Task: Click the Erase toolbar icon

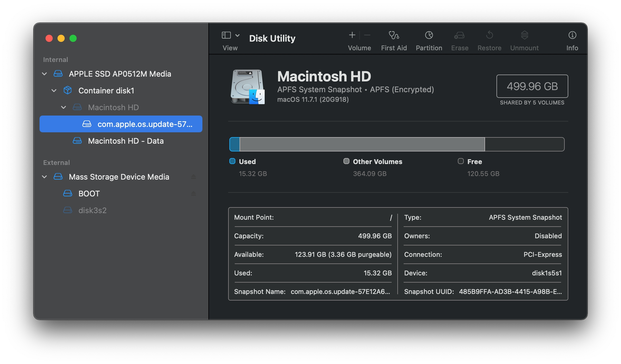Action: [x=459, y=35]
